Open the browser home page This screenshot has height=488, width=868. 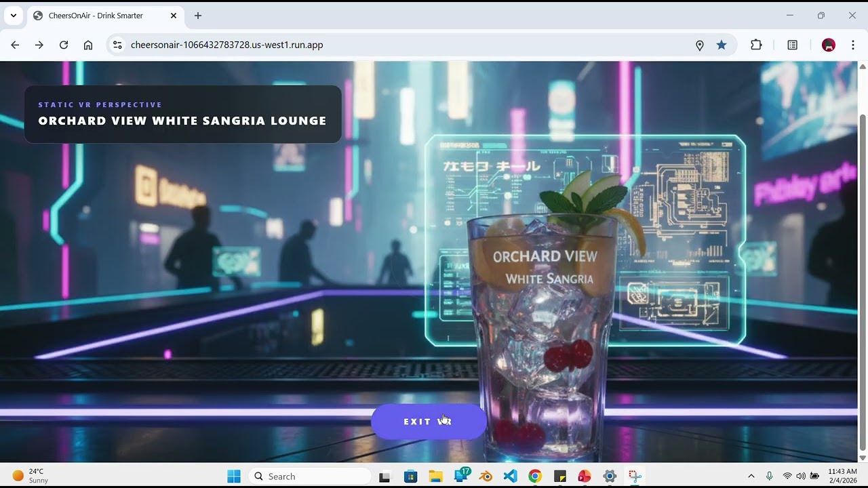click(x=88, y=45)
